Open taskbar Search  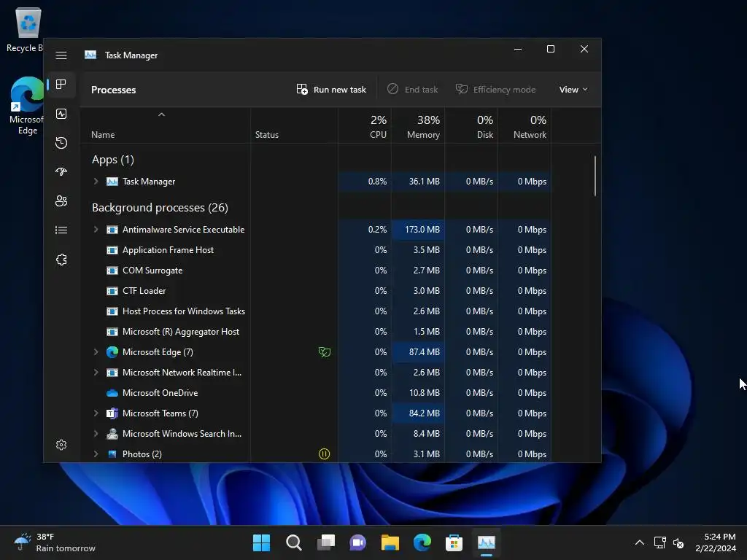293,542
